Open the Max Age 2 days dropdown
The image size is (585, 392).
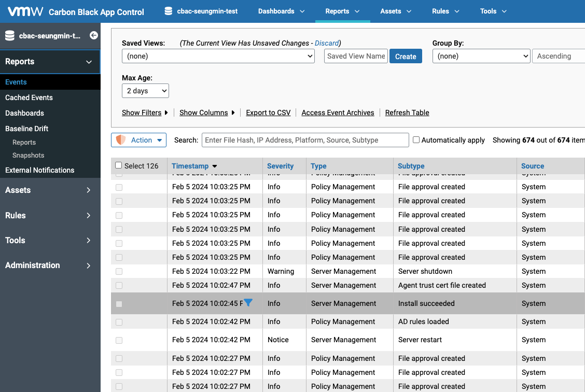pyautogui.click(x=146, y=91)
